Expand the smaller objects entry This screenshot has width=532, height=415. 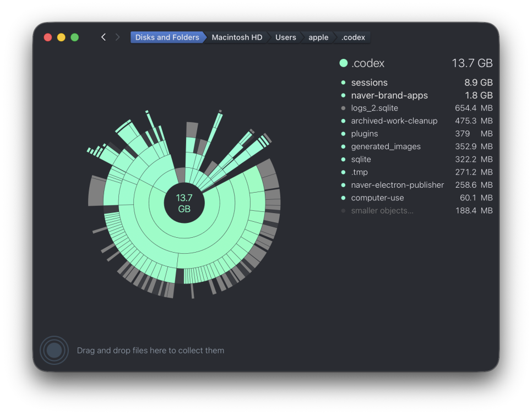point(416,211)
